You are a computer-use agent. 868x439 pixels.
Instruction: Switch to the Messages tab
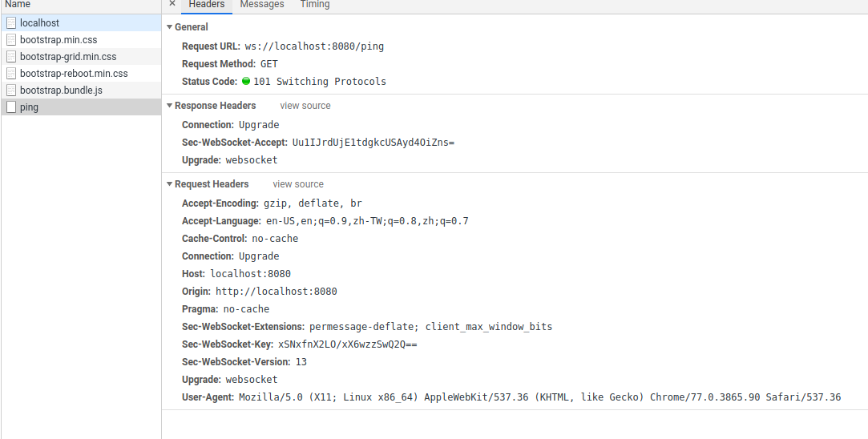(262, 5)
